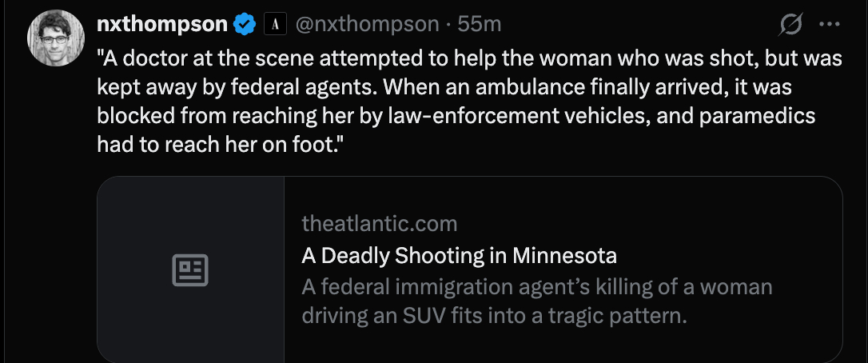868x363 pixels.
Task: Click the Grok slashed-circle icon
Action: point(790,25)
